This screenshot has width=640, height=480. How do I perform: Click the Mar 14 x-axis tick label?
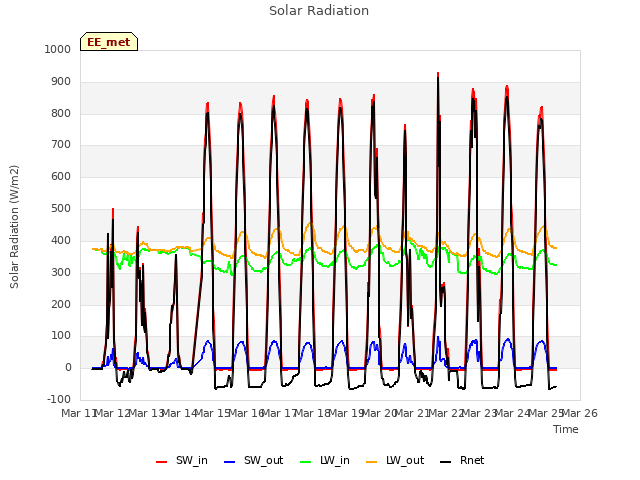pyautogui.click(x=180, y=413)
